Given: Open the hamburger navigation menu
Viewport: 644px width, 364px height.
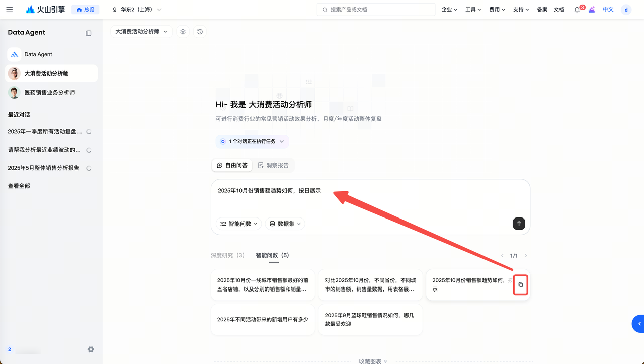Looking at the screenshot, I should coord(10,10).
